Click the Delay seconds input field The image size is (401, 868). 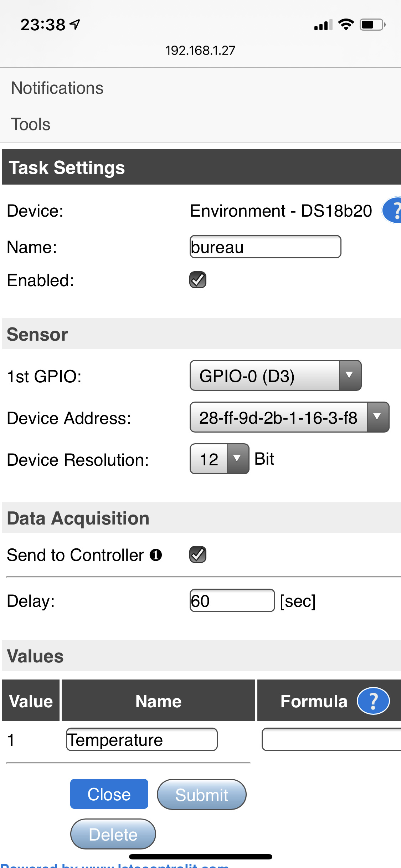232,601
